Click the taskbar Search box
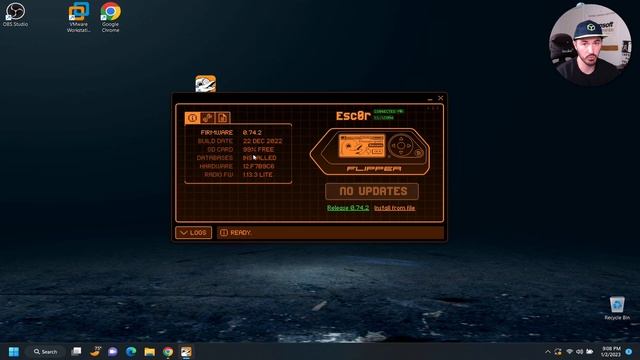640x360 pixels. [45, 351]
